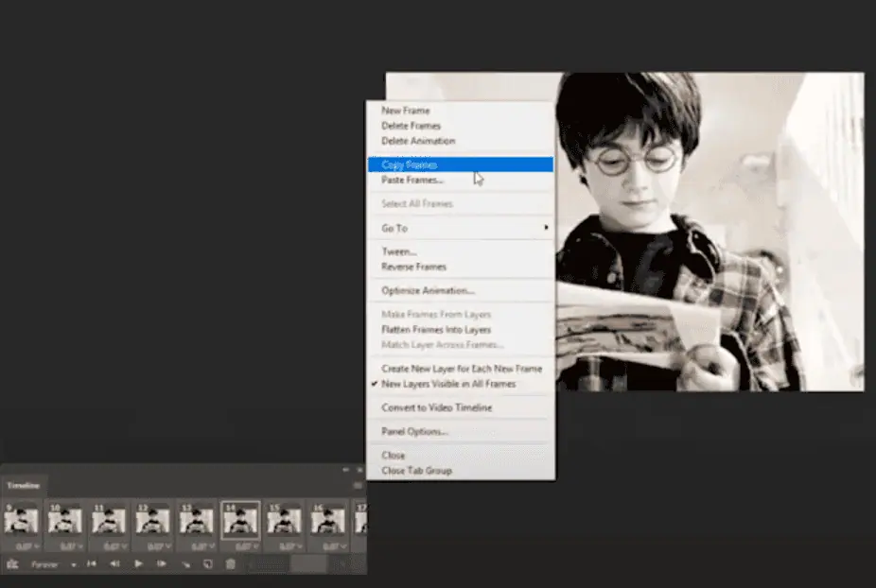Collapse the Timeline panel with double-arrow icon
Viewport: 876px width, 588px height.
(x=346, y=470)
